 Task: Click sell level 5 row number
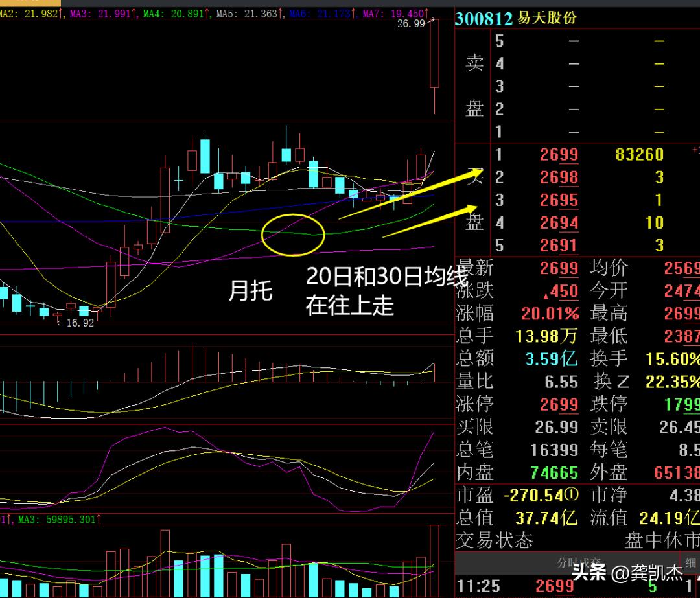coord(499,41)
